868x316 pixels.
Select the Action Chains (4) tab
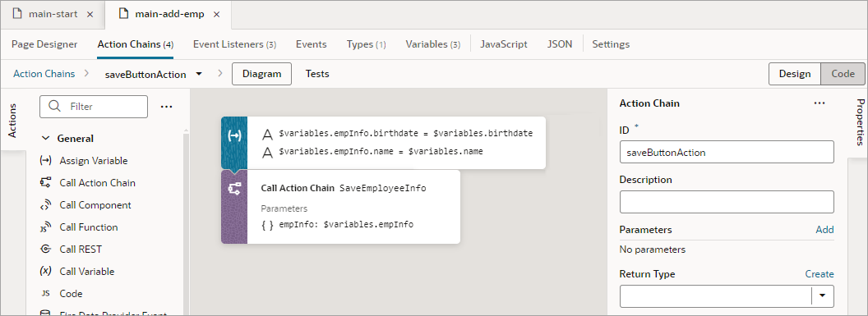pos(136,44)
